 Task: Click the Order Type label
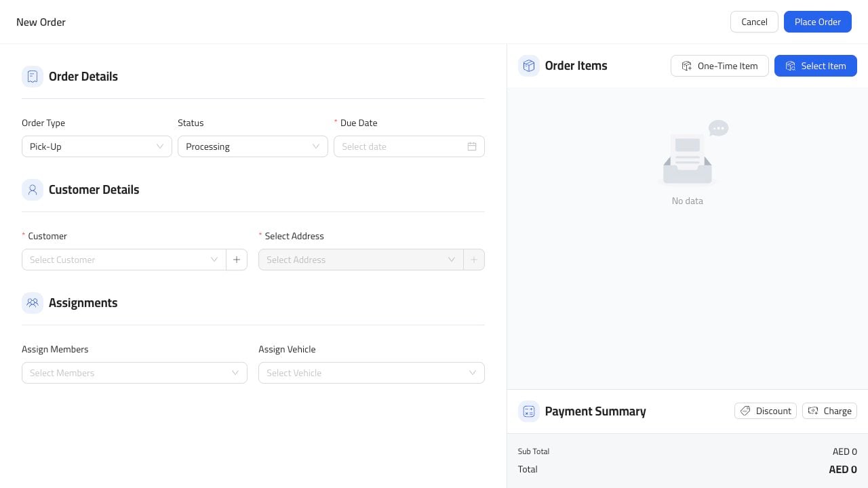tap(43, 123)
